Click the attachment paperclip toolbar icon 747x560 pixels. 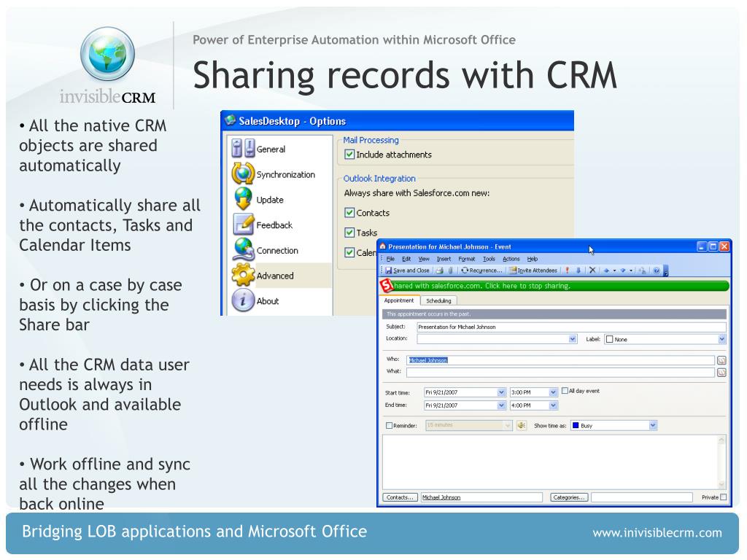[450, 271]
